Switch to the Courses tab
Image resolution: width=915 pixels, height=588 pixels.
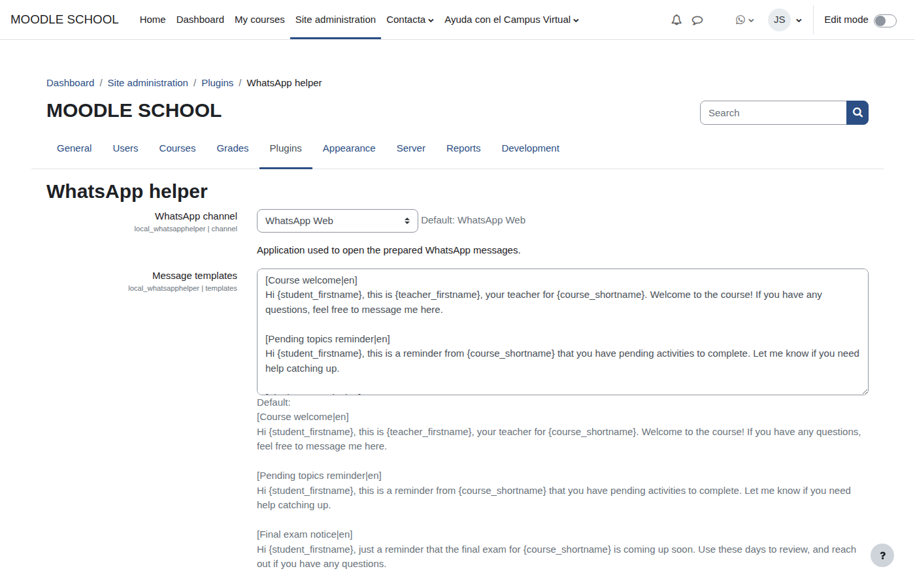(x=178, y=148)
